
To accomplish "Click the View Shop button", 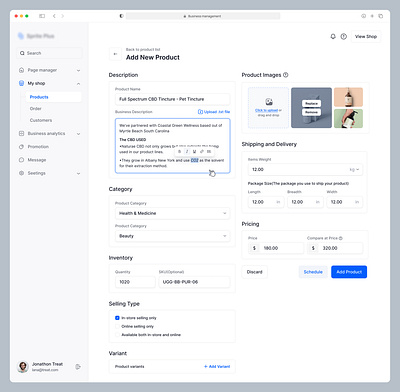I will point(366,36).
